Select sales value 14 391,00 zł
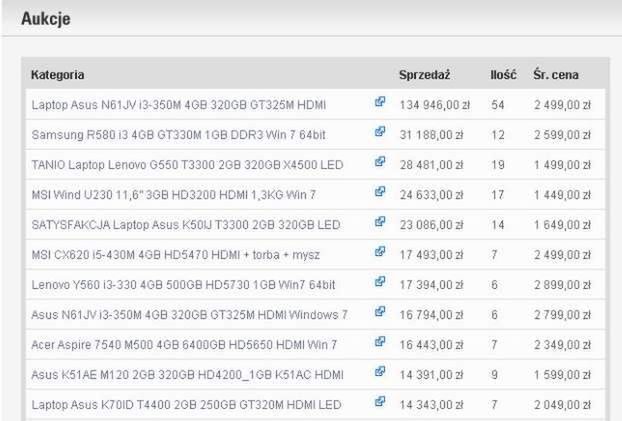 [x=432, y=375]
